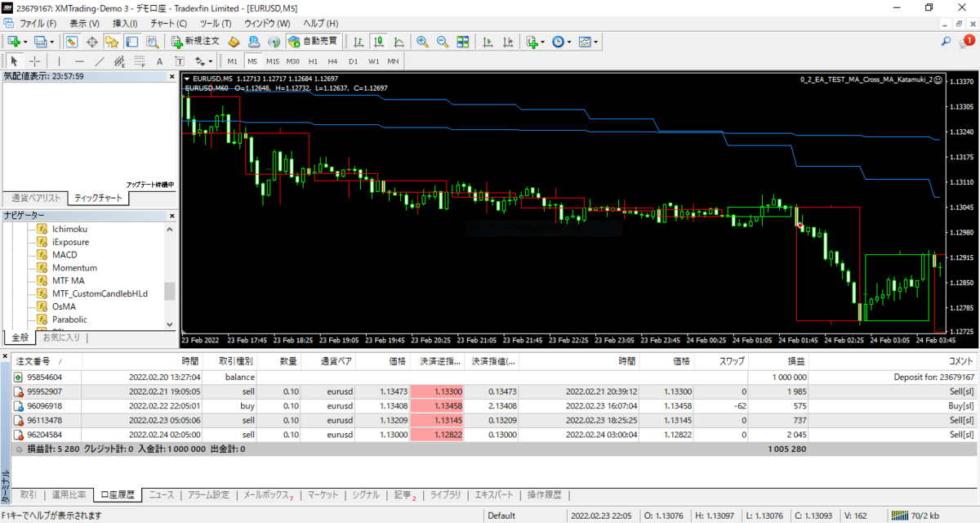
Task: Select MACD indicator in navigator
Action: coord(65,255)
